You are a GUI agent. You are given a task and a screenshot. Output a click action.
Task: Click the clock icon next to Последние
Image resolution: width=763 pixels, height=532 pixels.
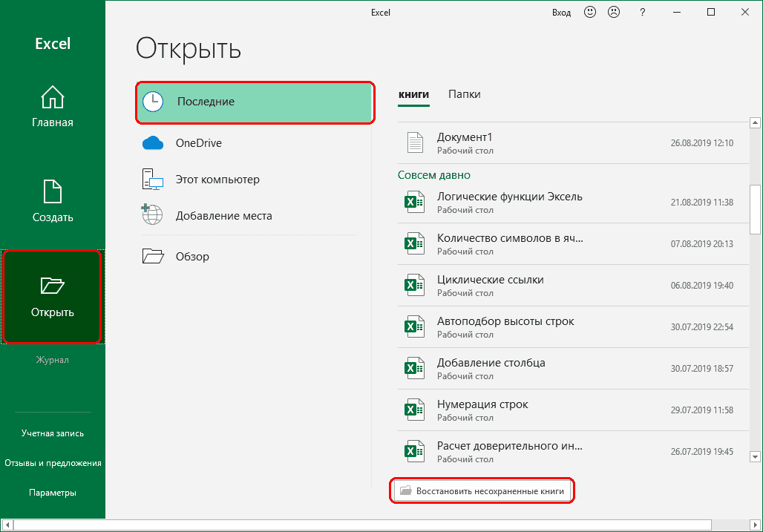click(153, 102)
